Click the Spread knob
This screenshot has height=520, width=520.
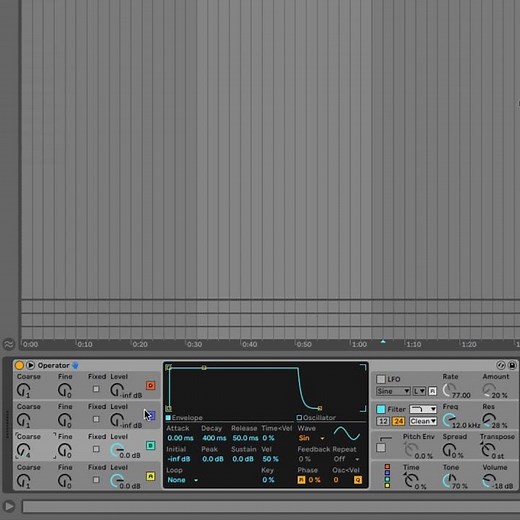(449, 450)
